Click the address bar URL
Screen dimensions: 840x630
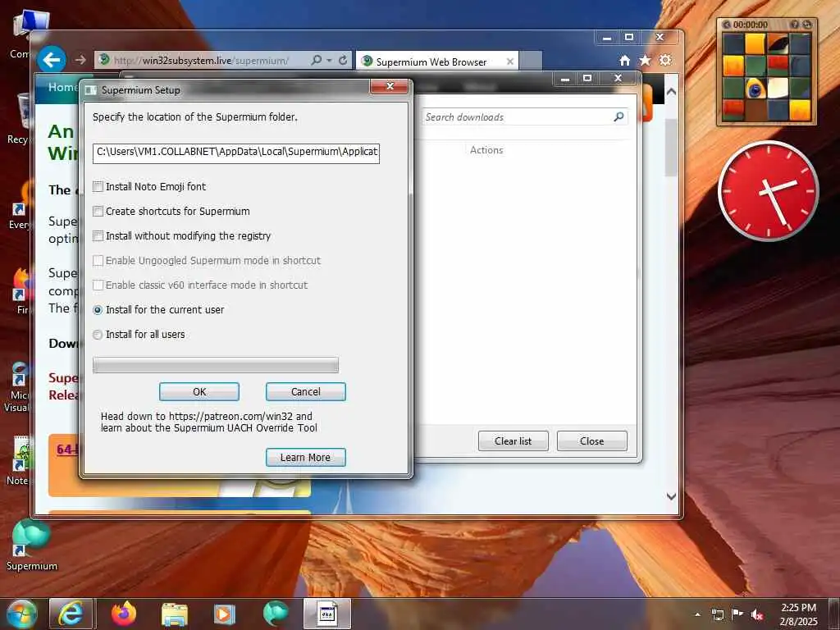tap(201, 61)
